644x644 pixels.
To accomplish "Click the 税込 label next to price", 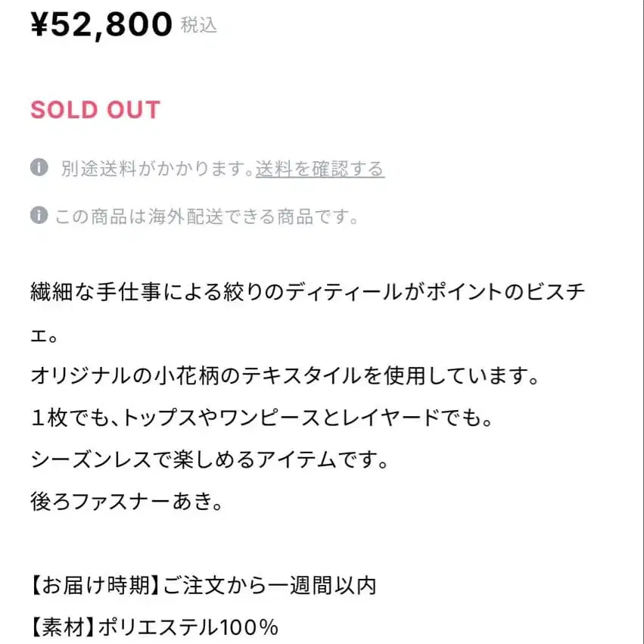I will pos(199,25).
